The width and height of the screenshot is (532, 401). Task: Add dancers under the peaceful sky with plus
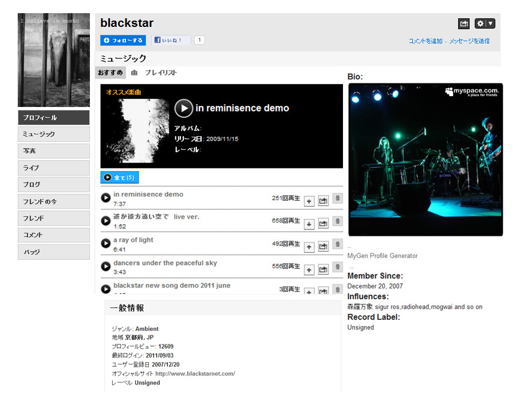[309, 270]
